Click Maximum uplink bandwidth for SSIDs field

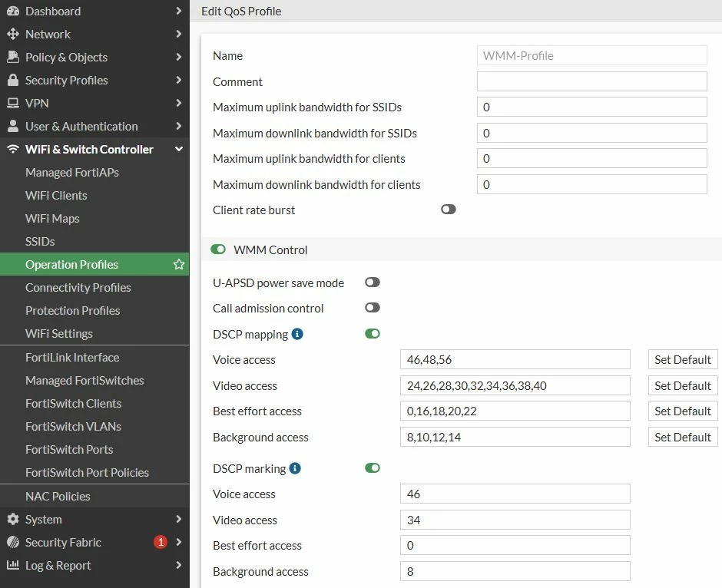[591, 107]
